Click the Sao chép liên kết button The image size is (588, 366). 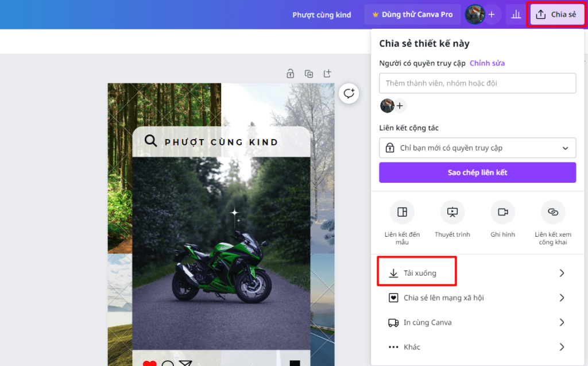(477, 173)
